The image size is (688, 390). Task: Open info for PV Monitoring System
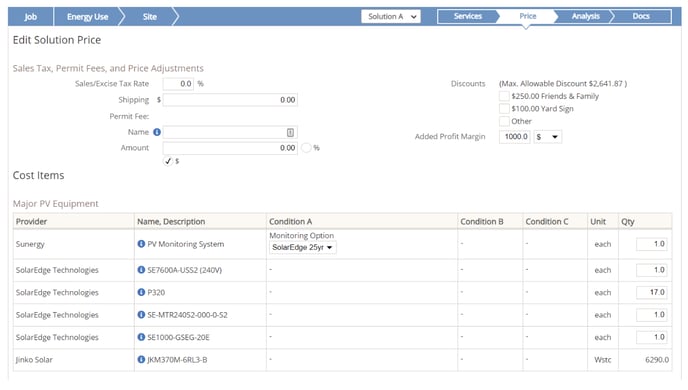(x=141, y=244)
